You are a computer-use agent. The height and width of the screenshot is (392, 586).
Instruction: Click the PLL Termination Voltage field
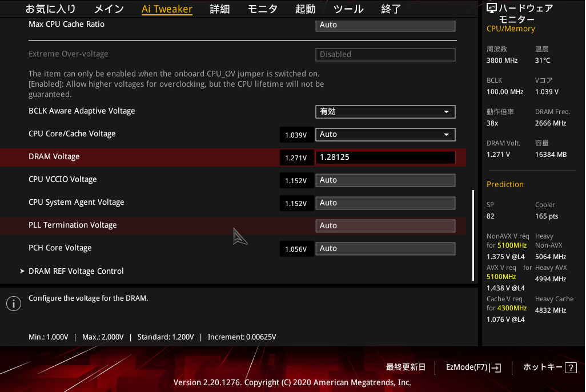click(386, 226)
